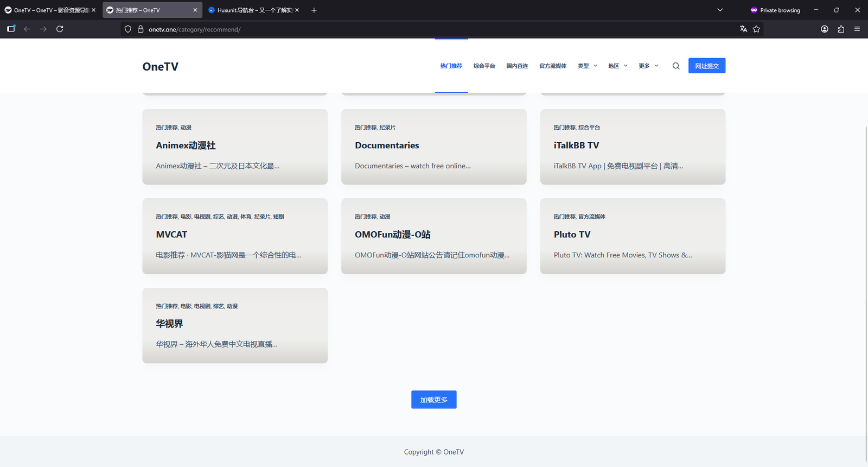Open the iTalkBB TV card title
Viewport: 868px width, 467px height.
(576, 146)
